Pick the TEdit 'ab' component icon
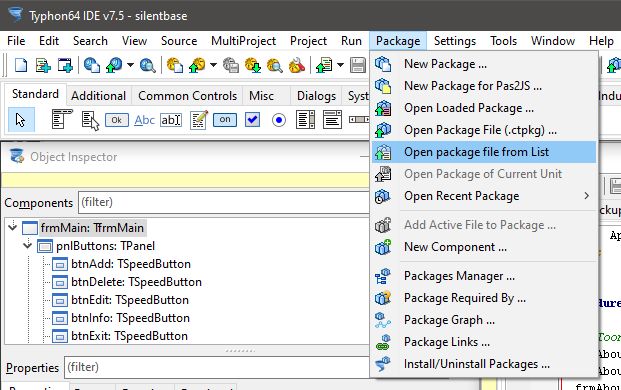Image resolution: width=621 pixels, height=390 pixels. pyautogui.click(x=171, y=120)
